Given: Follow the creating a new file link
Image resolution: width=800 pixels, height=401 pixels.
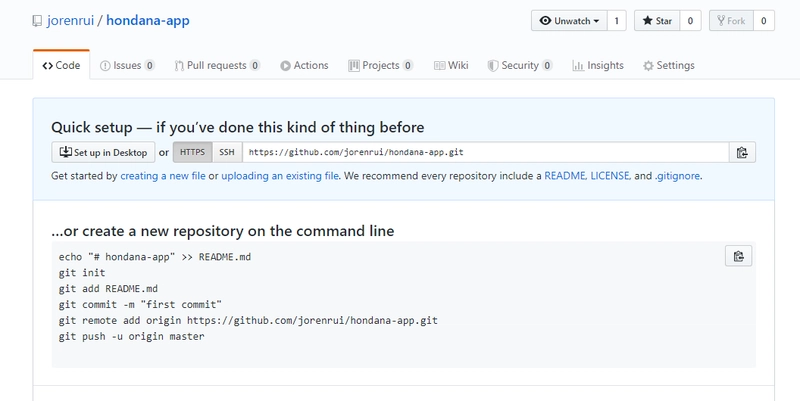Looking at the screenshot, I should click(163, 176).
